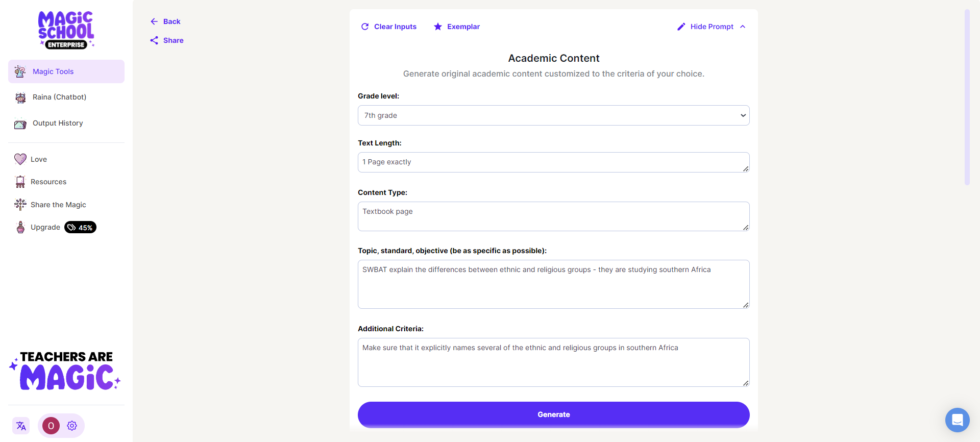Image resolution: width=980 pixels, height=442 pixels.
Task: Click the Share icon
Action: [x=154, y=40]
